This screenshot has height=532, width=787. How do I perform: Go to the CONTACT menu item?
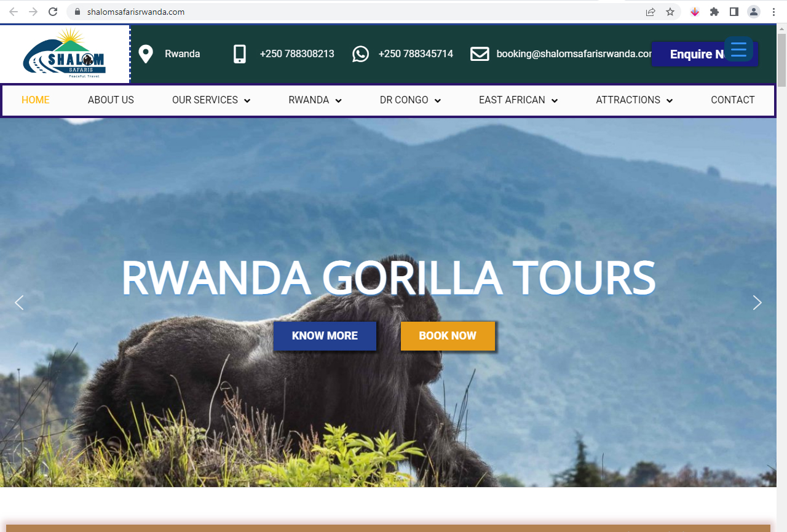[733, 100]
